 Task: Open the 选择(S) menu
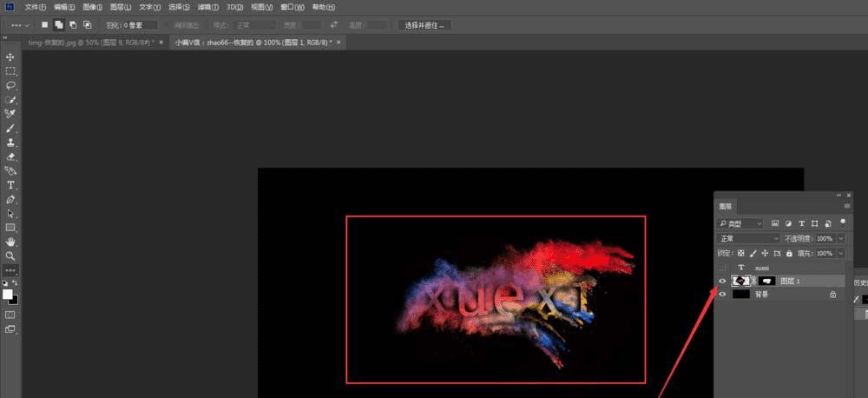coord(179,7)
